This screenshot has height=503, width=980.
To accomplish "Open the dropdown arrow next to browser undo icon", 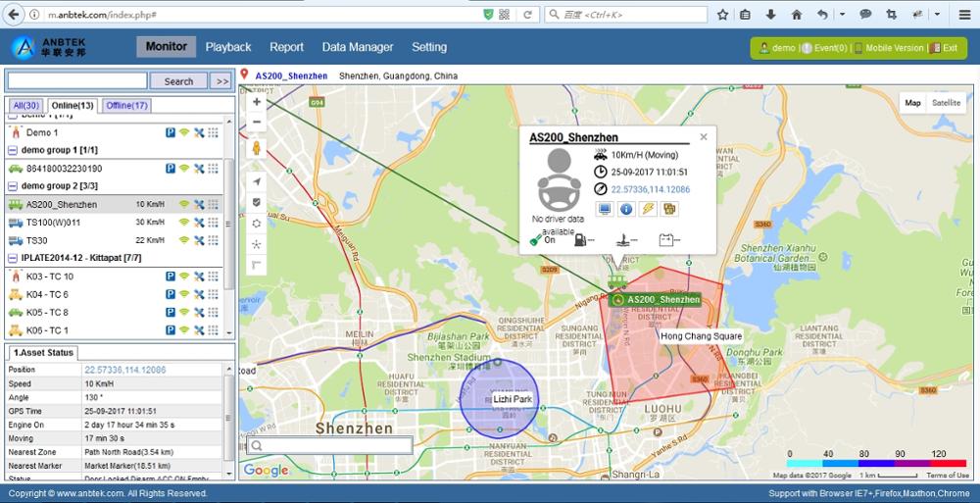I will point(842,15).
